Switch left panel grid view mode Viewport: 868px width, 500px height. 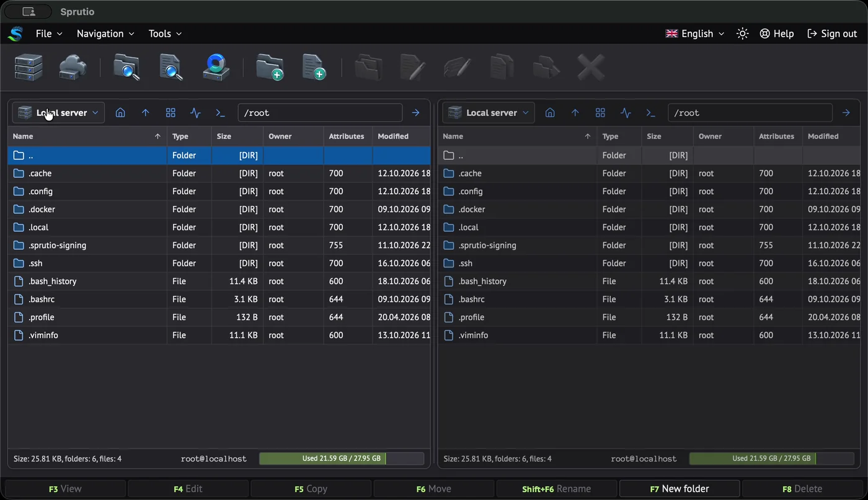(170, 113)
